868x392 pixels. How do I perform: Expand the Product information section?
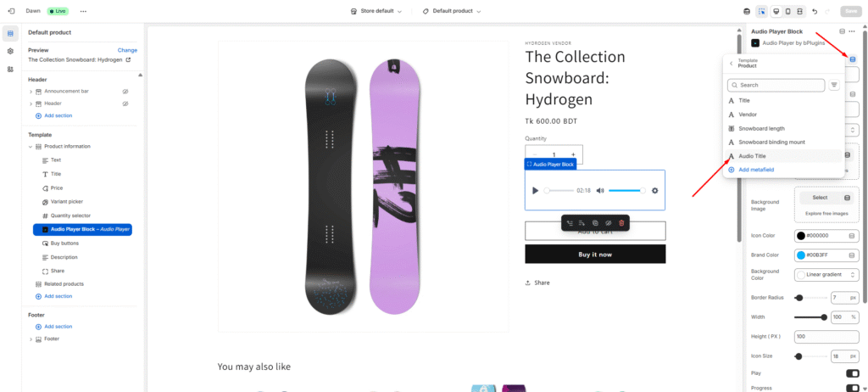point(31,146)
